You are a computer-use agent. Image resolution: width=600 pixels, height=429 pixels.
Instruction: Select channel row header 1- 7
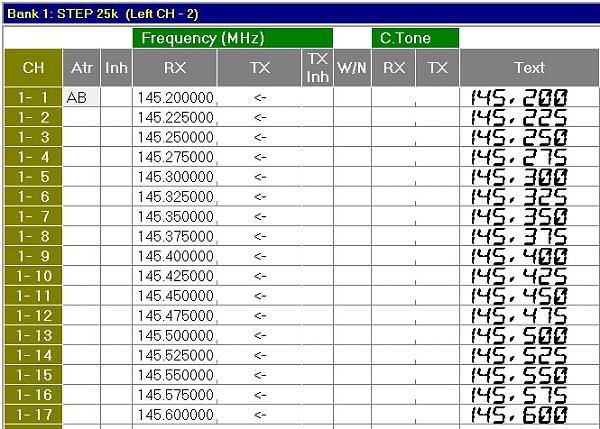tap(33, 217)
